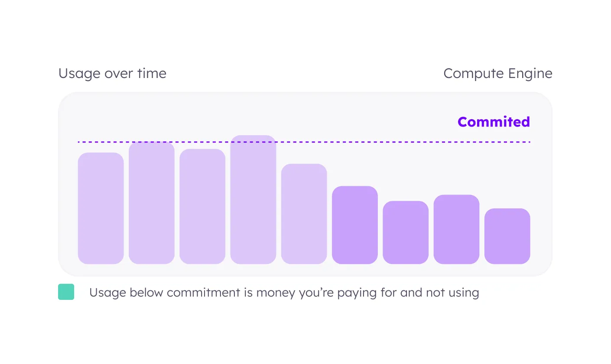Click the dotted commitment threshold line
The height and width of the screenshot is (364, 611).
pos(304,142)
